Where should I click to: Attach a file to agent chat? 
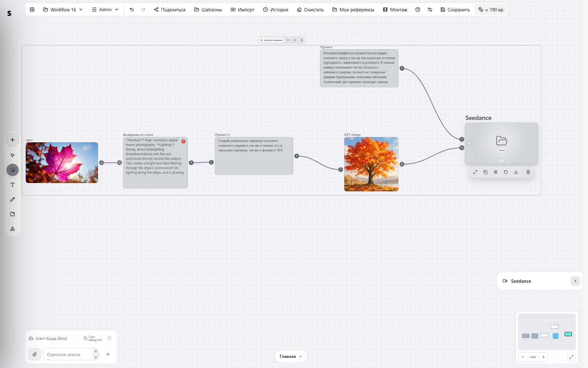coord(35,354)
